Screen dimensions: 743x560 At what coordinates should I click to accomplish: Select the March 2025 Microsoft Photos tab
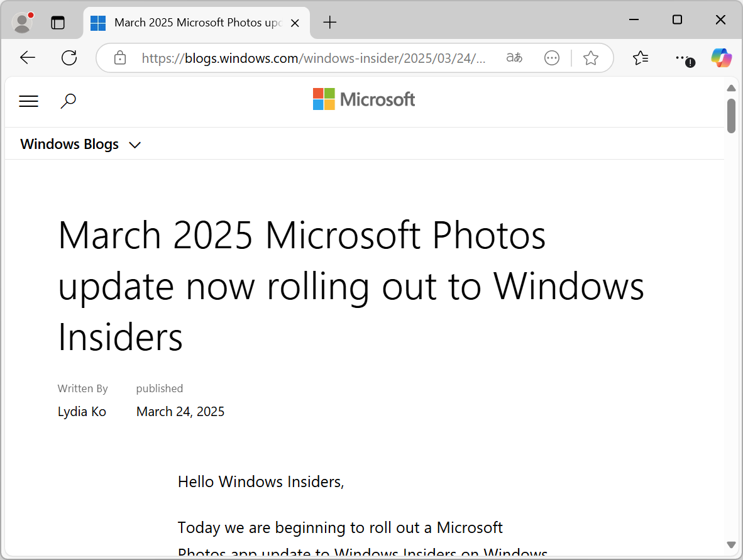click(x=195, y=23)
